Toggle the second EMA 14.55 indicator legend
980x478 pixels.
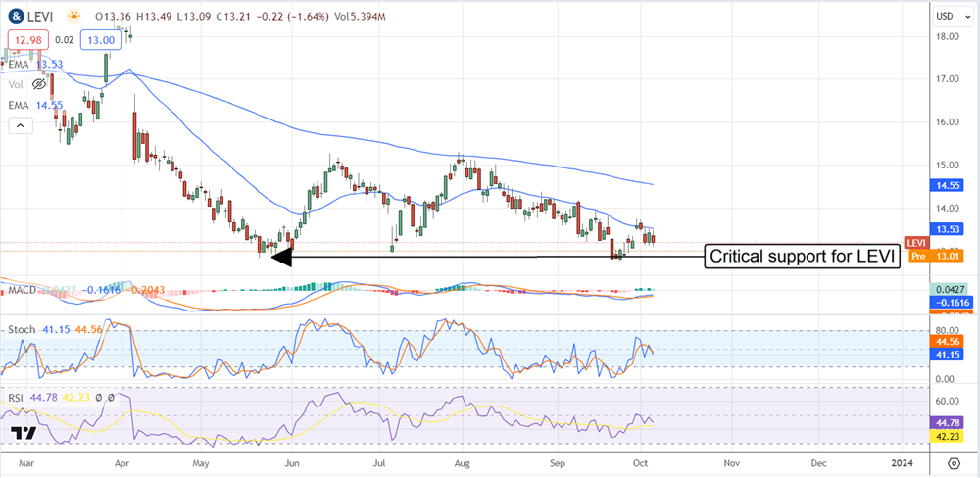20,103
